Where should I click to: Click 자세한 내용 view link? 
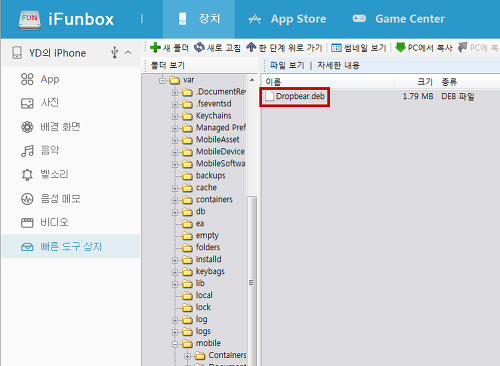click(x=338, y=65)
